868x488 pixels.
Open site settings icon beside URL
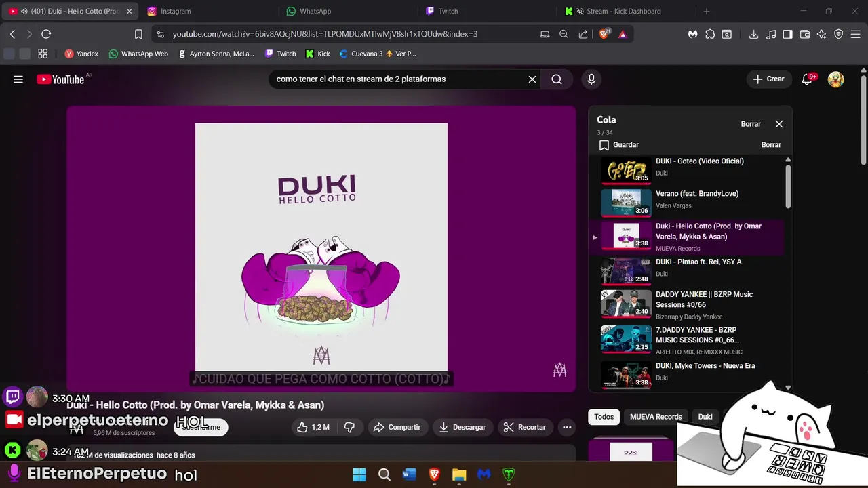[x=160, y=34]
